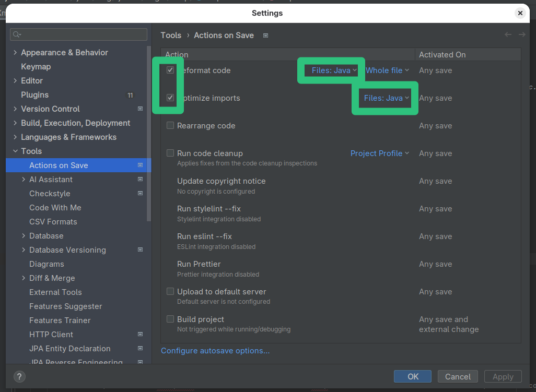Click the search magnifier icon in settings
Screen dimensions: 536x392
16,34
